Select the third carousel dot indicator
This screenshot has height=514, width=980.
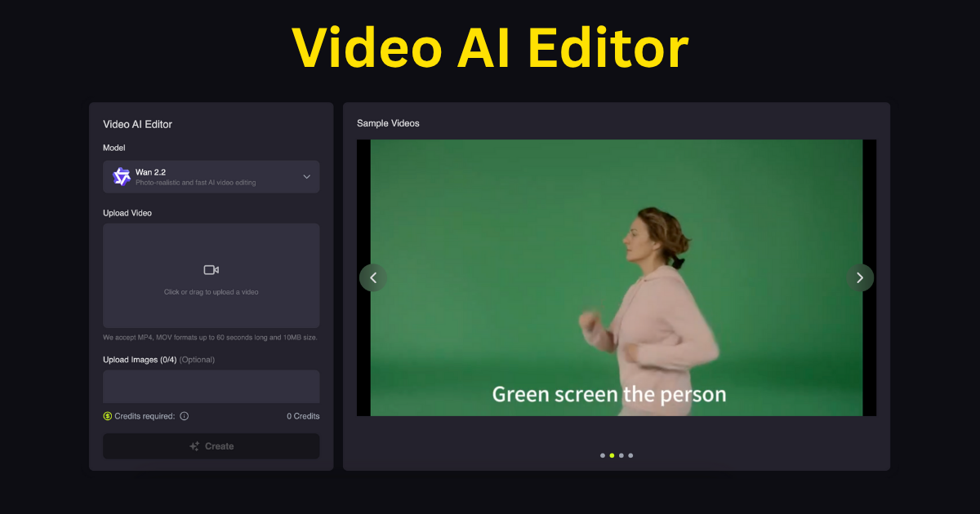(x=621, y=455)
